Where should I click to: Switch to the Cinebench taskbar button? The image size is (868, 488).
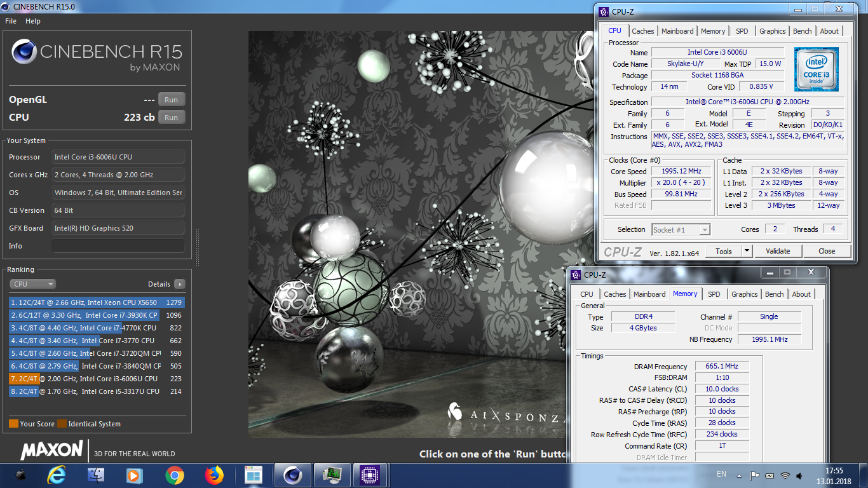pos(292,475)
